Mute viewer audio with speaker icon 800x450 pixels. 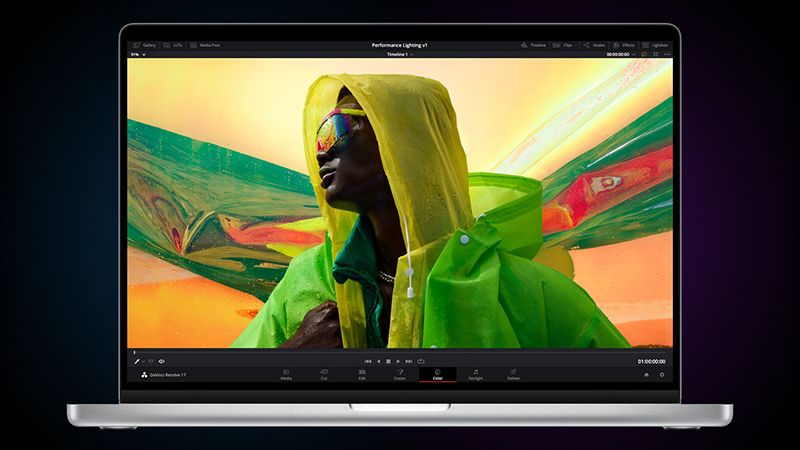point(161,361)
